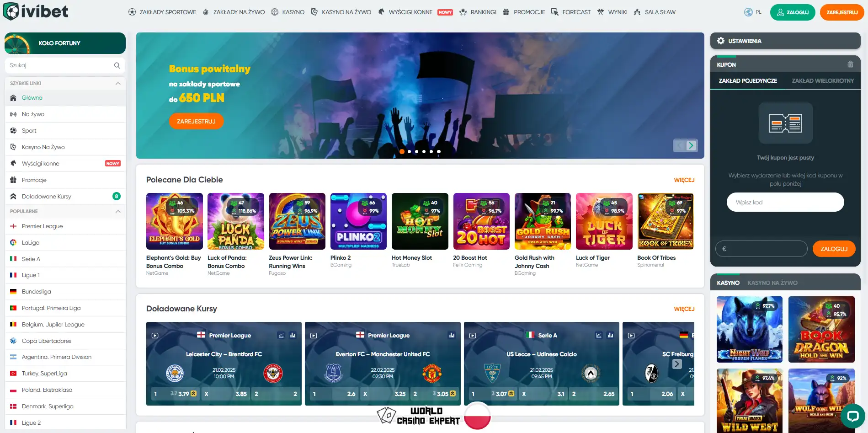The width and height of the screenshot is (868, 433).
Task: Go to next banner slide arrow
Action: (691, 145)
